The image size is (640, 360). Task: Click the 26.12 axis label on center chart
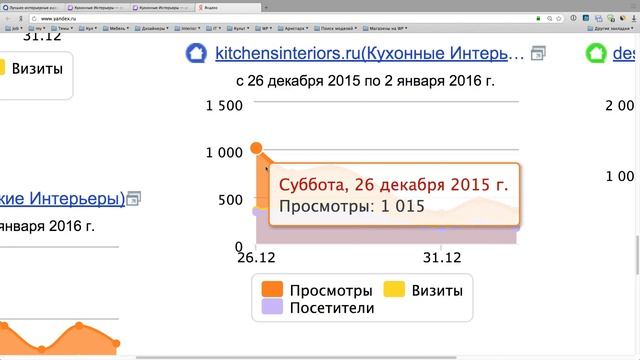pyautogui.click(x=256, y=258)
